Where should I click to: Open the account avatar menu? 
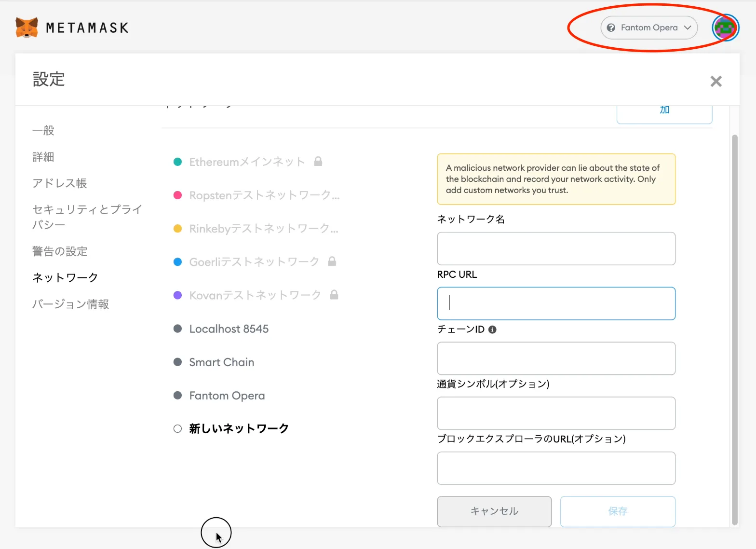pos(725,27)
